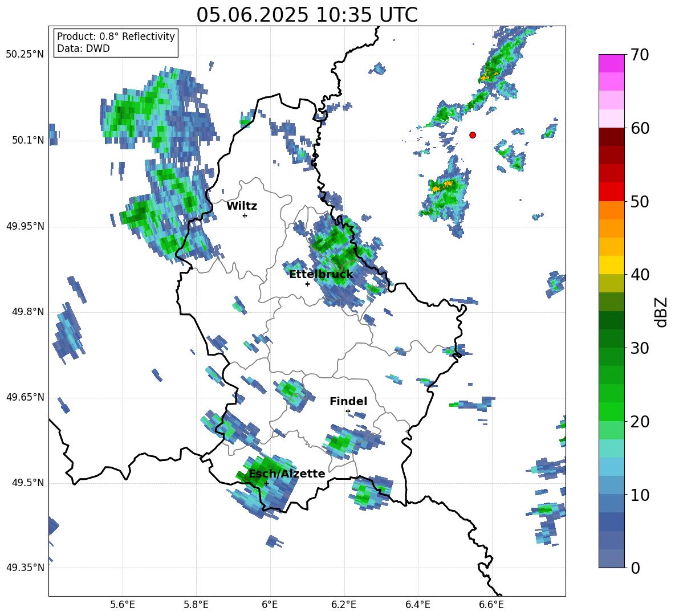
Task: Click the 49.5°N latitude label
Action: [27, 483]
